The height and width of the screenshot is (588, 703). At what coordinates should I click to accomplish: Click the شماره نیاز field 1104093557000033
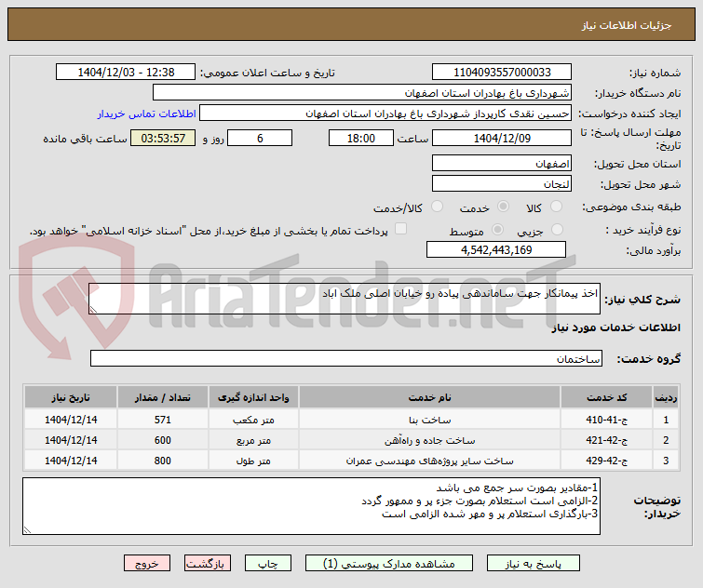click(x=502, y=72)
